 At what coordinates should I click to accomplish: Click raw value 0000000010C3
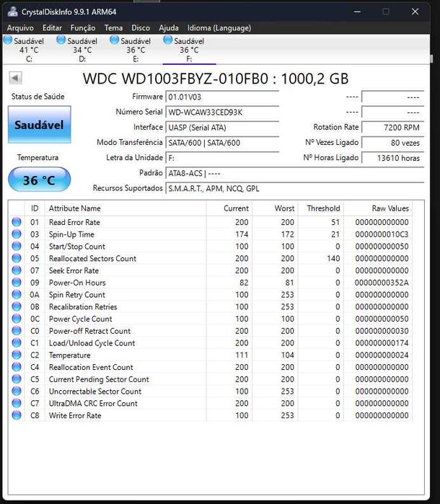[382, 234]
